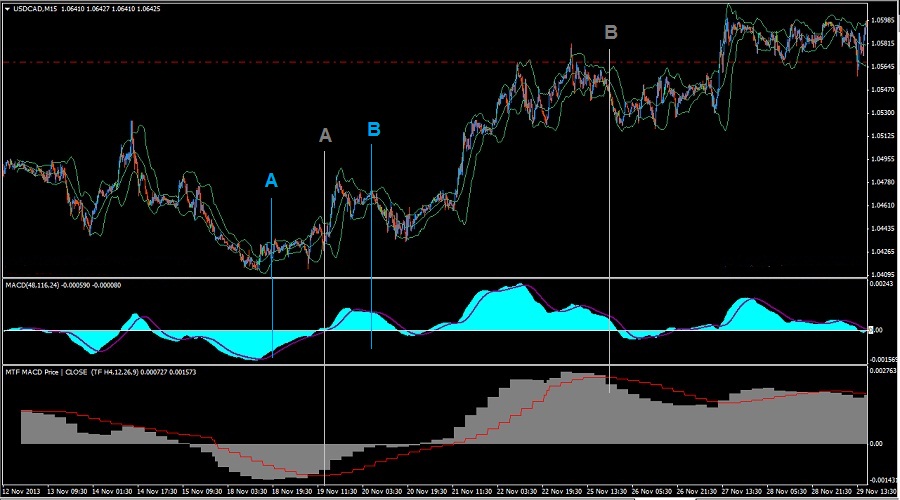Select the USDCAD,M15 chart title text
Viewport: 900px width, 500px height.
(x=34, y=9)
